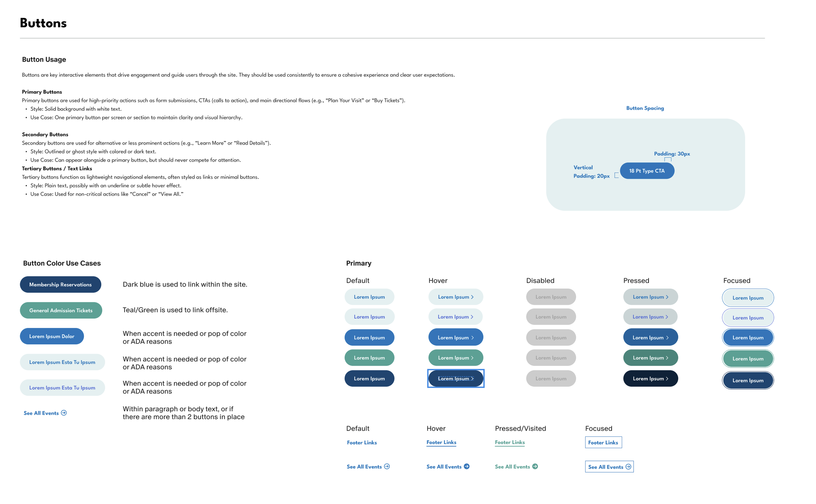Image resolution: width=816 pixels, height=504 pixels.
Task: Click chevron in selected dark navy Hover button
Action: pyautogui.click(x=473, y=379)
